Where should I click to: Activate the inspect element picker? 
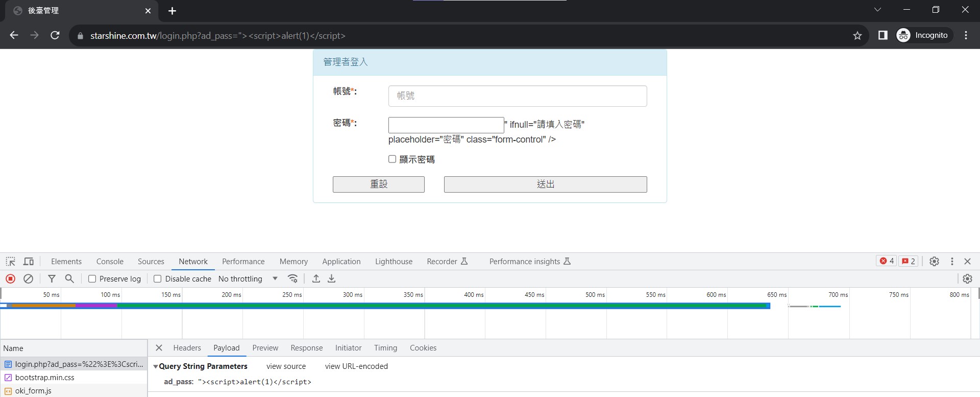click(11, 262)
